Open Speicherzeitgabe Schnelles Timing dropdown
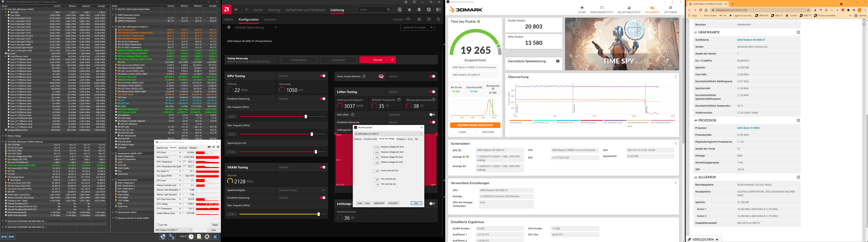868x242 pixels. (x=302, y=190)
